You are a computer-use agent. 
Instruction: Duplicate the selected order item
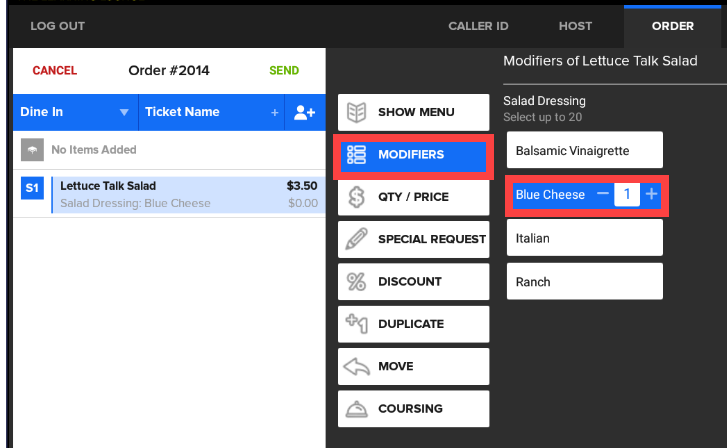pyautogui.click(x=413, y=324)
